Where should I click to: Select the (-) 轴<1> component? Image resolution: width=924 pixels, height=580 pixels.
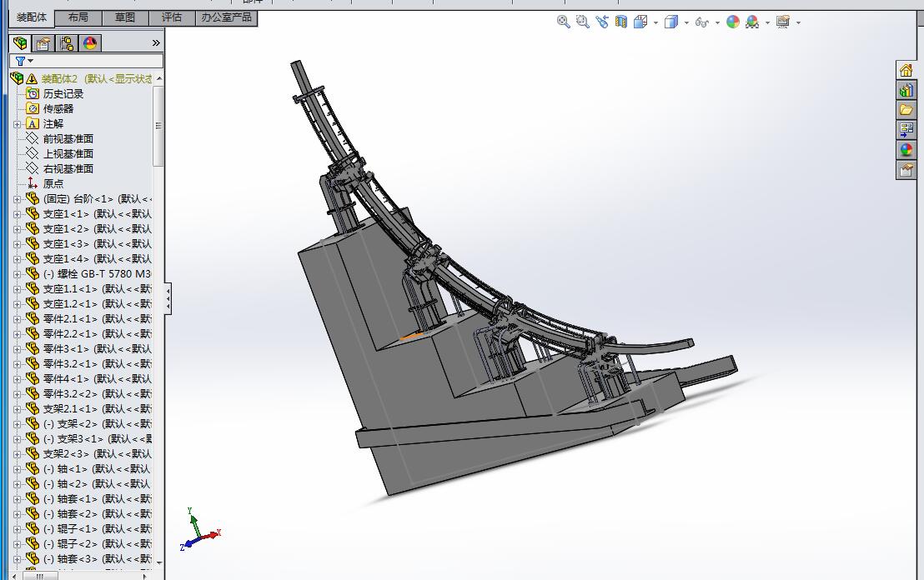coord(97,469)
